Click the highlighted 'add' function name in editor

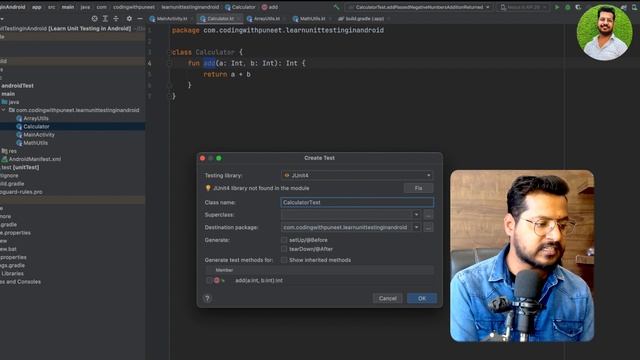(x=209, y=63)
